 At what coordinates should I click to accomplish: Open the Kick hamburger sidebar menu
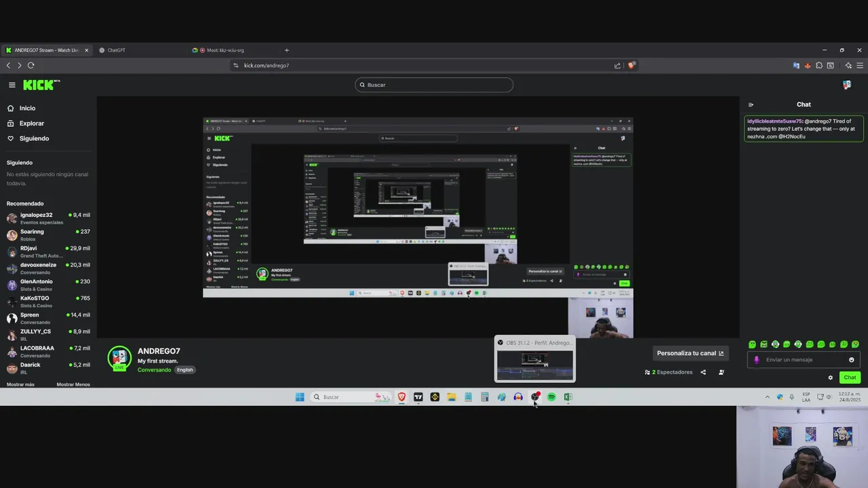pyautogui.click(x=12, y=85)
